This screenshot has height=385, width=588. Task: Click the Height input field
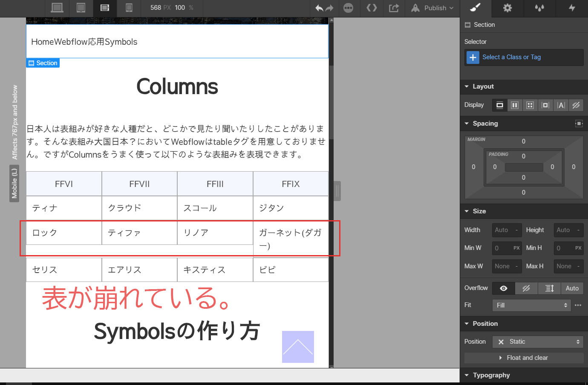coord(568,230)
